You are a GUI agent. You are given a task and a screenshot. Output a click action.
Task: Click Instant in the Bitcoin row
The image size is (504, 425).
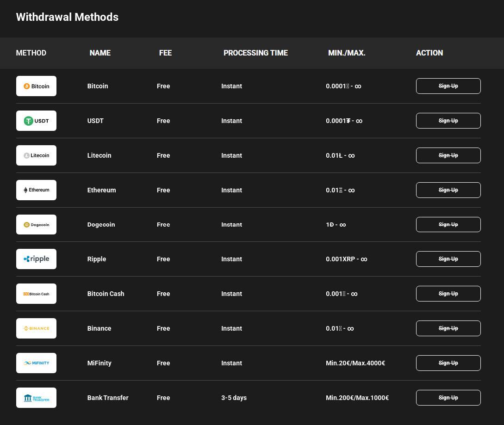(x=231, y=86)
